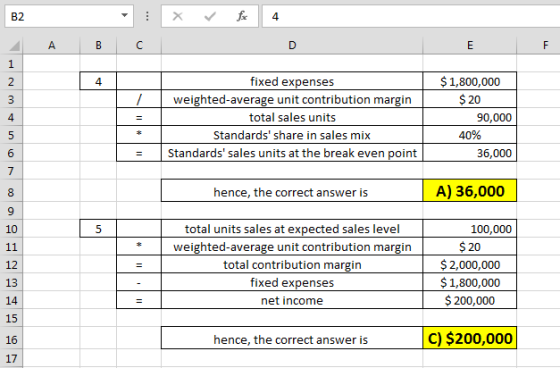Click the 'fixed expenses' cell in row 13
This screenshot has width=560, height=368.
coord(292,282)
